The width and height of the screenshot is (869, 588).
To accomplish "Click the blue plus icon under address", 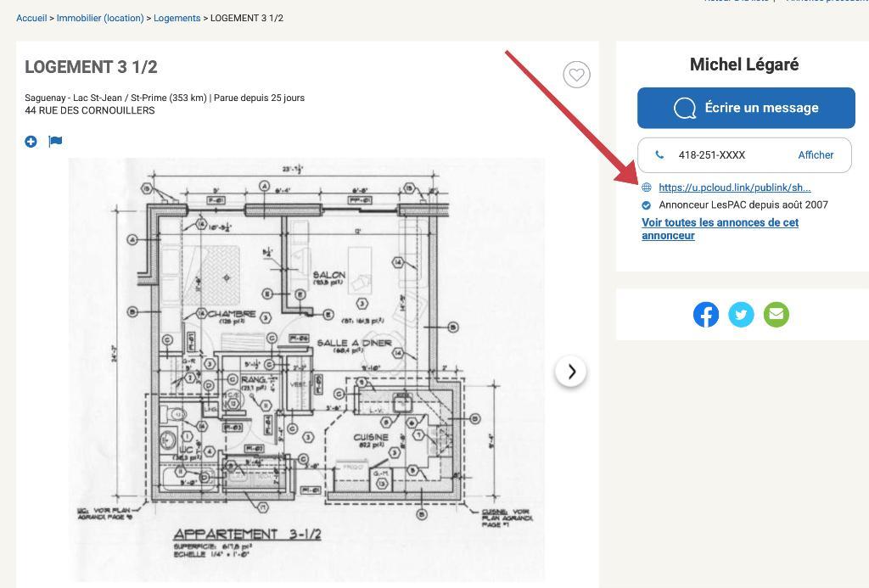I will pyautogui.click(x=31, y=142).
